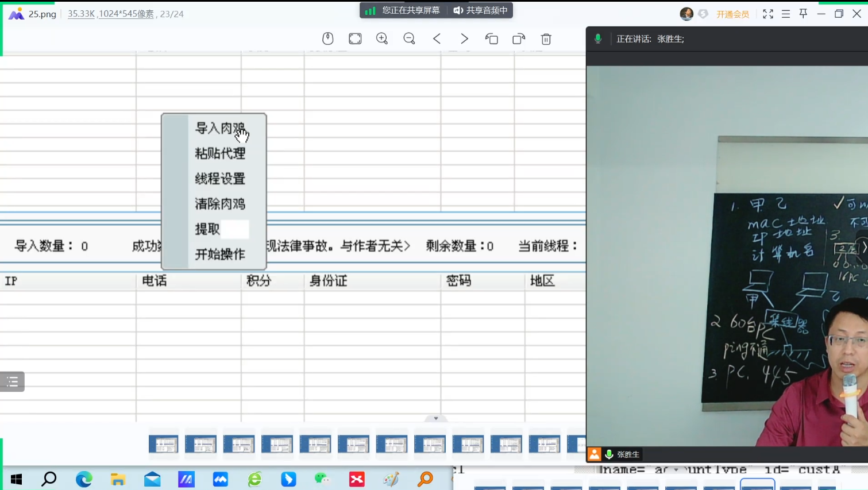Screen dimensions: 868x490
Task: Click the actual-size mouse icon in viewer toolbar
Action: pos(328,38)
